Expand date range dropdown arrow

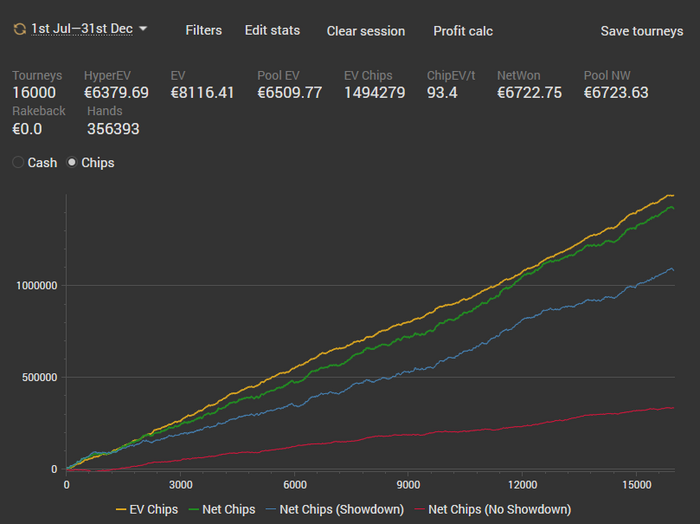[x=143, y=29]
